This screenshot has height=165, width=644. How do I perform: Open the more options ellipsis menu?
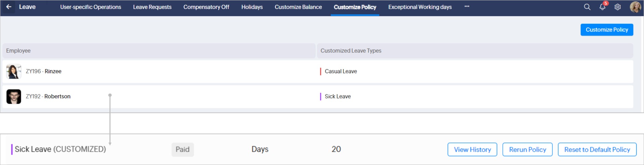tap(467, 7)
